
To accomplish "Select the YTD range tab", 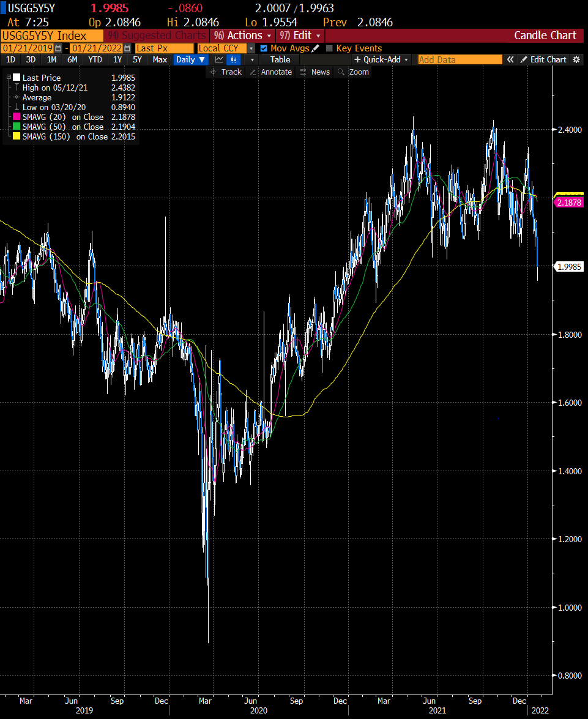I will 95,59.
